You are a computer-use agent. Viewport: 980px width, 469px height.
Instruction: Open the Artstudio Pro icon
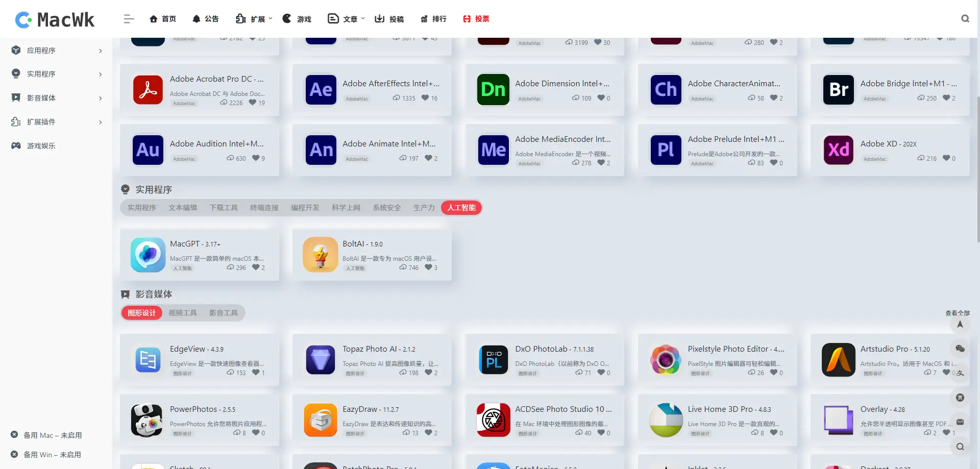pyautogui.click(x=839, y=360)
